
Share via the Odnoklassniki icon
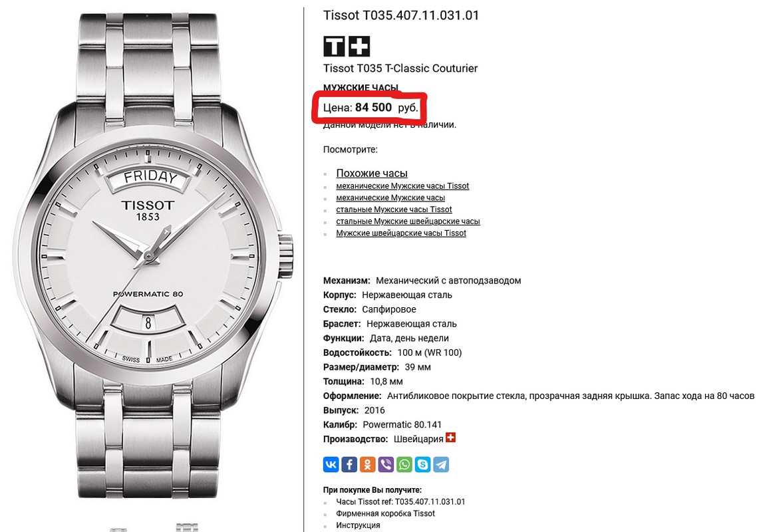(367, 464)
